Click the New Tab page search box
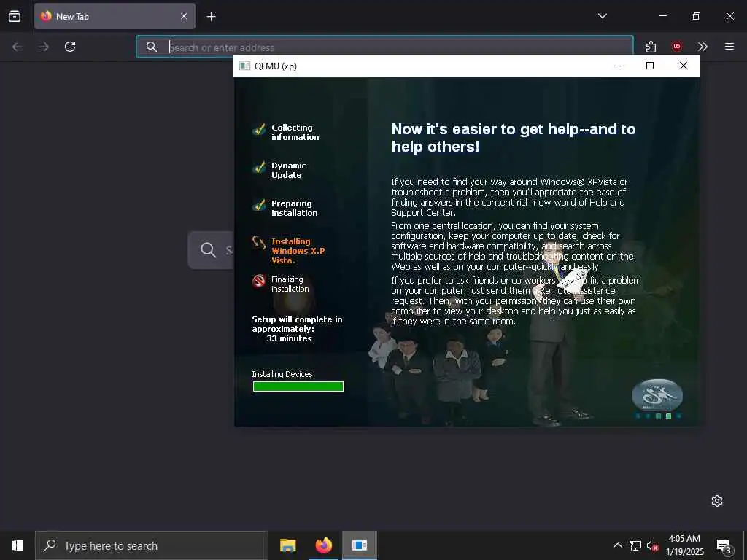 point(211,250)
